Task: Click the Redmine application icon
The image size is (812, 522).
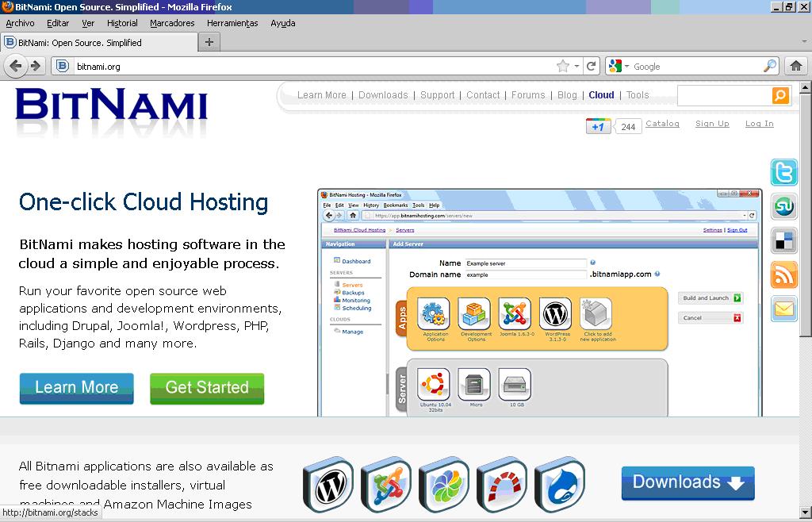Action: pos(501,484)
